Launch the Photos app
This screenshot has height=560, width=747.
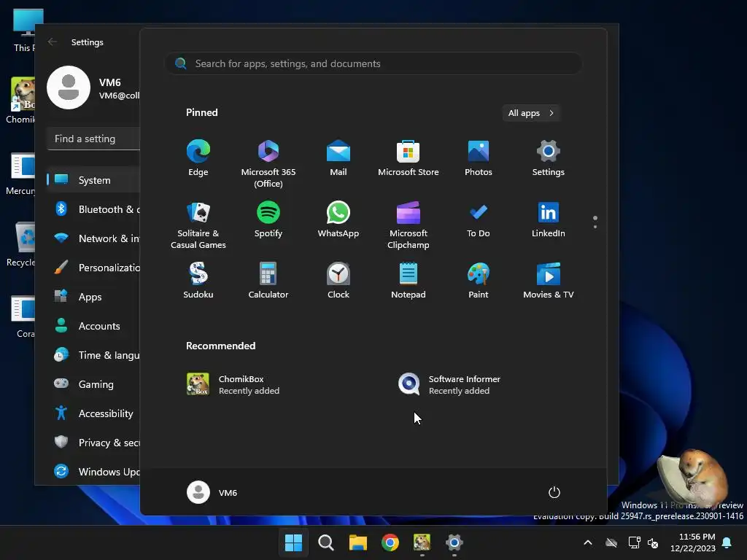[x=479, y=158]
